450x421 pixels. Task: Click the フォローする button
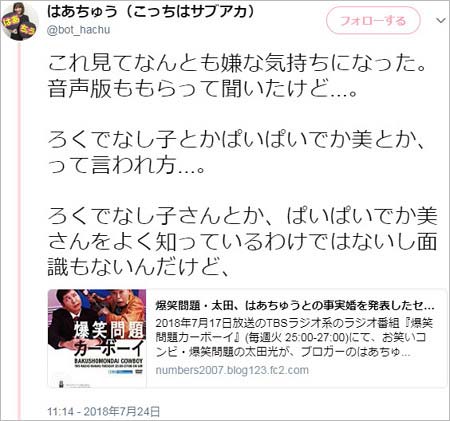(373, 21)
